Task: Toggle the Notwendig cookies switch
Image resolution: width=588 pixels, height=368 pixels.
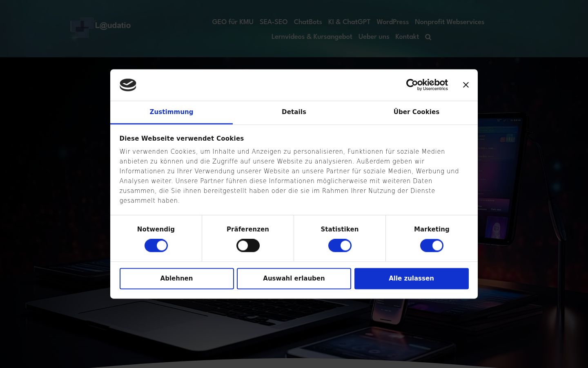Action: point(156,245)
